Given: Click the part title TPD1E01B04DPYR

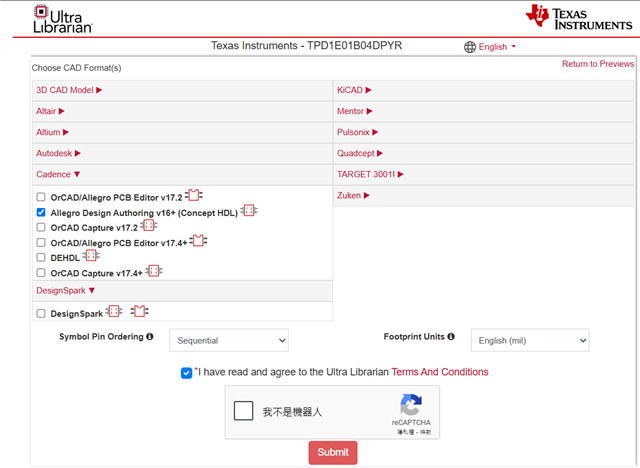Looking at the screenshot, I should click(x=354, y=45).
